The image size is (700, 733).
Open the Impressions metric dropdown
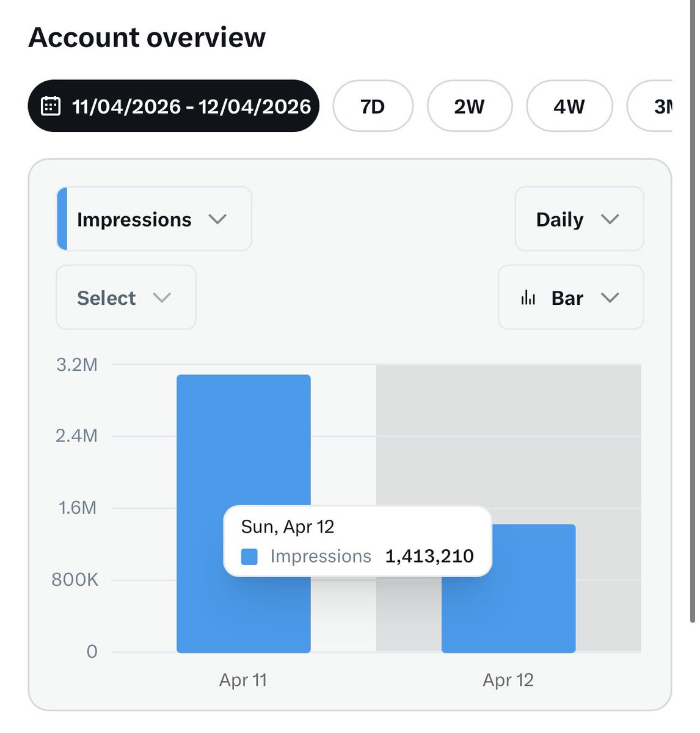click(154, 219)
